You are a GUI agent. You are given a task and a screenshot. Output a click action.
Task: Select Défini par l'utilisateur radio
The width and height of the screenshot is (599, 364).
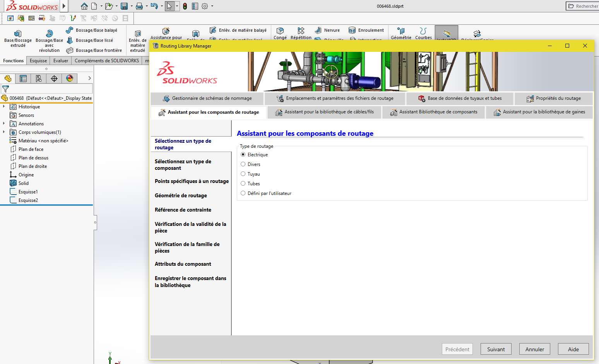point(243,193)
